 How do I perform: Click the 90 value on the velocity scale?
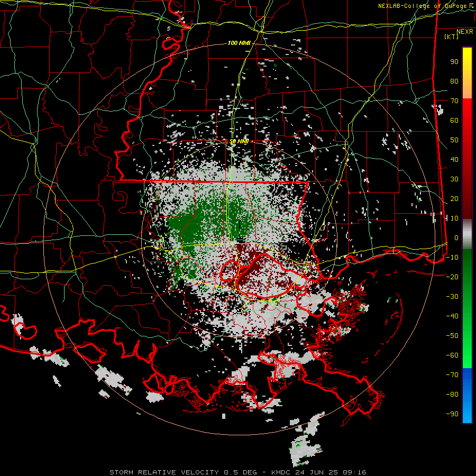click(454, 62)
